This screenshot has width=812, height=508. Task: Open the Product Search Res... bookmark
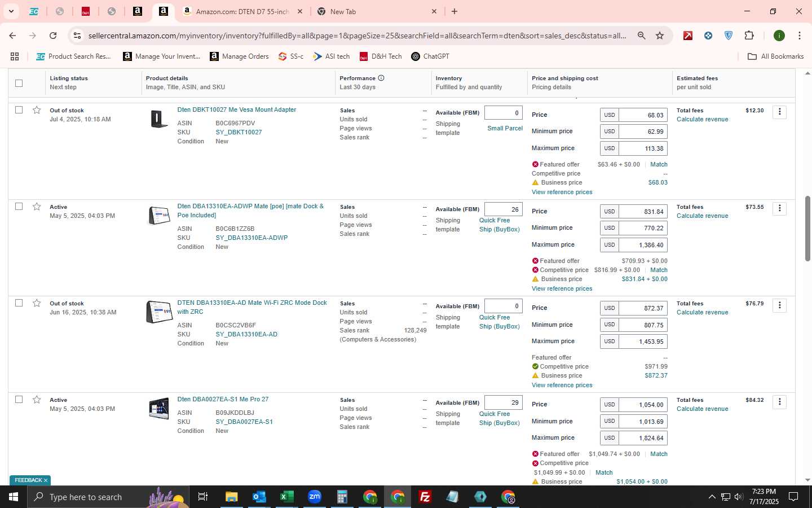click(73, 56)
